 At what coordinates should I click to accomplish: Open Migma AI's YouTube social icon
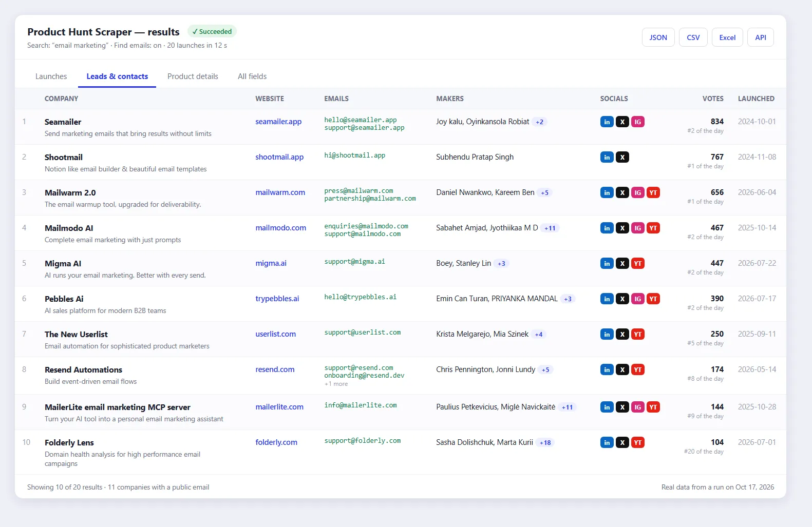point(637,263)
